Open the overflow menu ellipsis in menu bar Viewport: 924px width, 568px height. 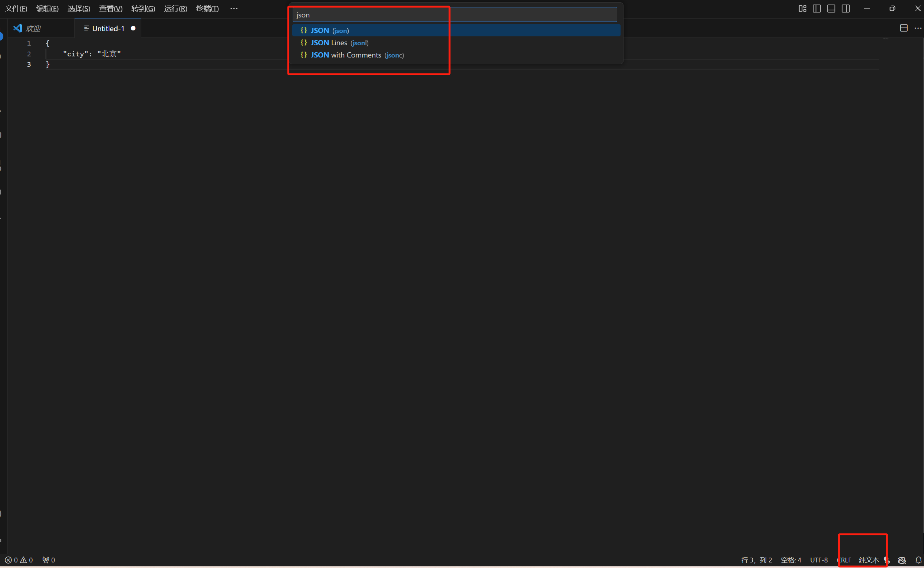(234, 9)
